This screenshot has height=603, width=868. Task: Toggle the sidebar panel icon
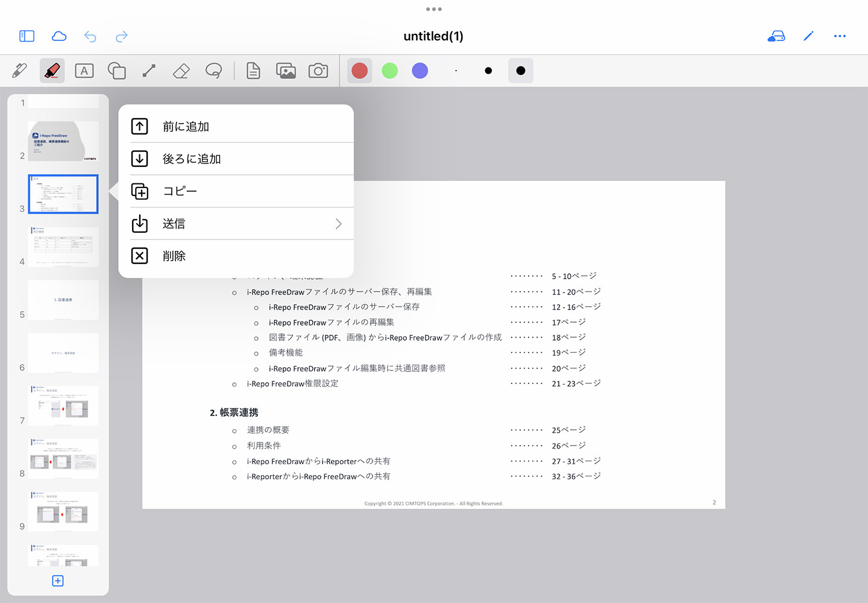click(x=27, y=36)
